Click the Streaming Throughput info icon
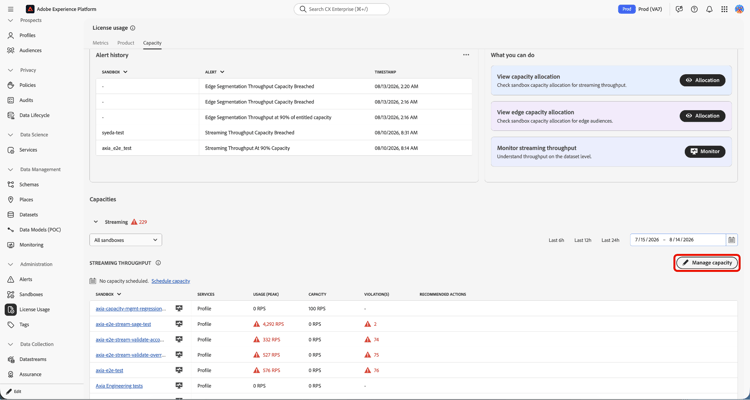Viewport: 750px width, 400px height. pos(158,263)
